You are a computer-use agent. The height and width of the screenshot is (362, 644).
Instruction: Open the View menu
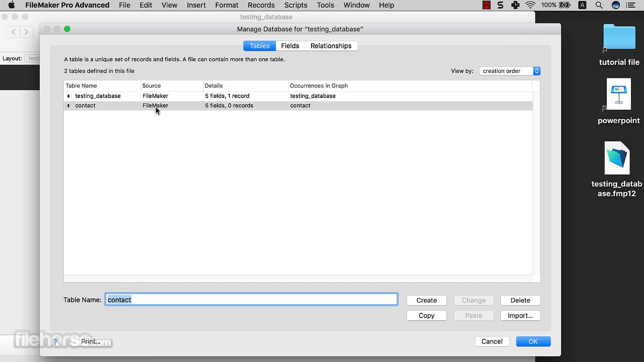(169, 5)
